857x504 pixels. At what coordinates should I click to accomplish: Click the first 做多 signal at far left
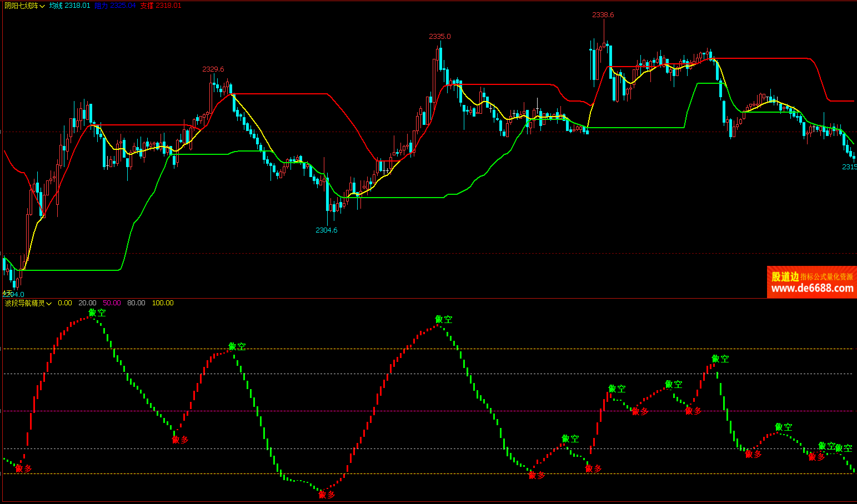[24, 468]
